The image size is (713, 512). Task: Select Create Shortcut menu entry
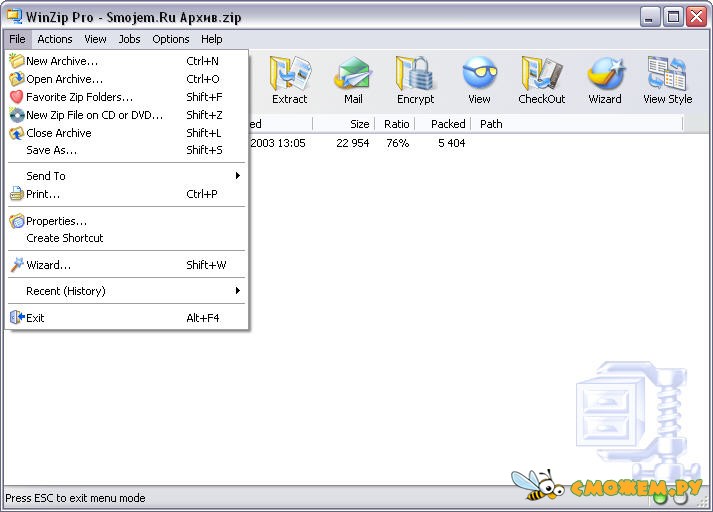pyautogui.click(x=126, y=238)
